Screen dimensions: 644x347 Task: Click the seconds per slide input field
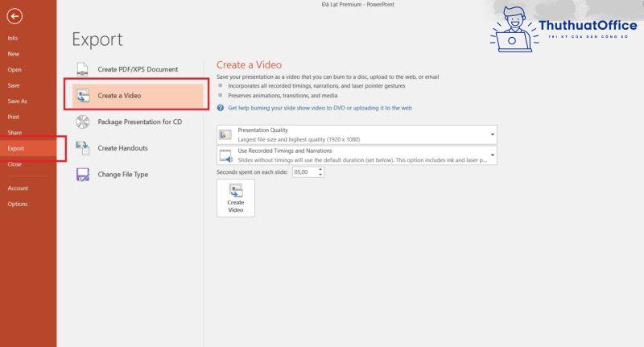click(x=305, y=172)
